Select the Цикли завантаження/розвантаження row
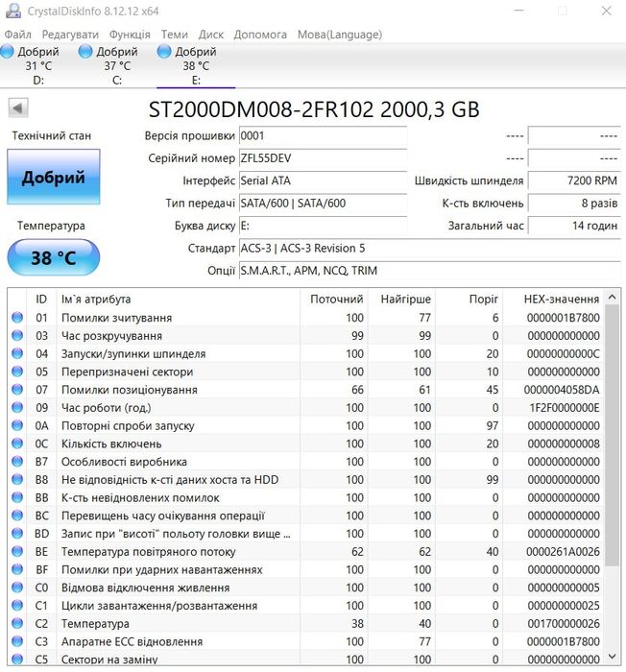The image size is (626, 672). (x=305, y=605)
